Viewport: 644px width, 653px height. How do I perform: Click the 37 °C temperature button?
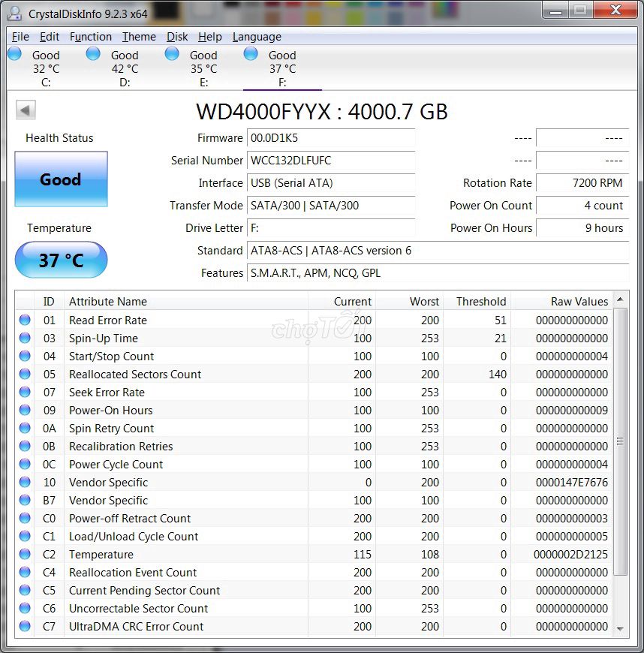tap(62, 260)
